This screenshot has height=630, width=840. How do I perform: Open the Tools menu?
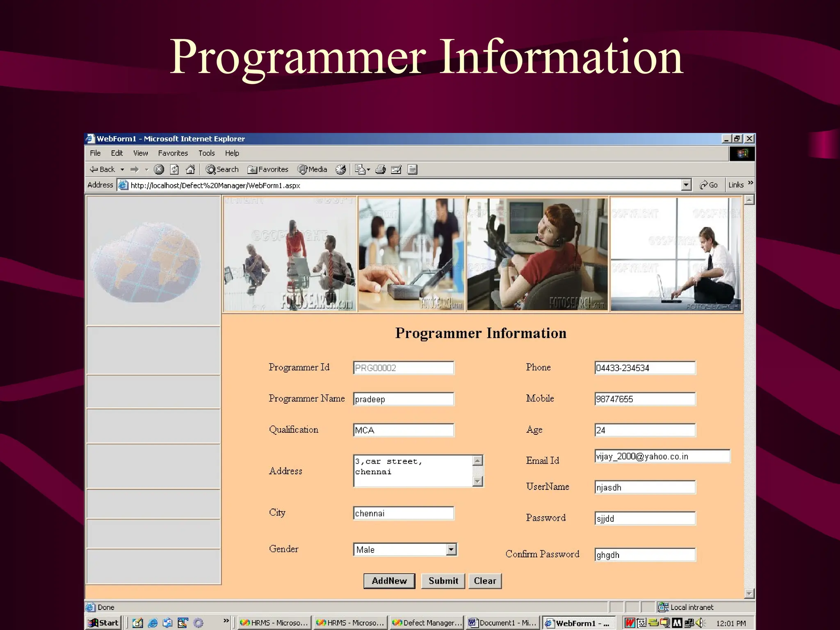point(206,153)
